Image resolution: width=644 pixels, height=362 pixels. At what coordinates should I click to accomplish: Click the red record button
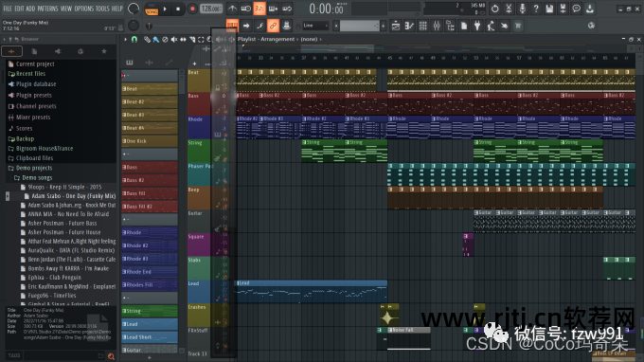click(x=192, y=9)
